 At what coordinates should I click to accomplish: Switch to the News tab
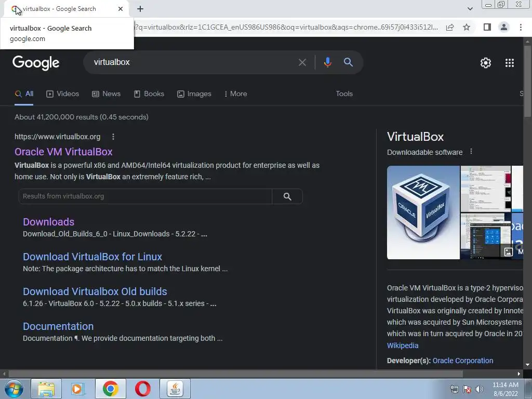point(106,94)
